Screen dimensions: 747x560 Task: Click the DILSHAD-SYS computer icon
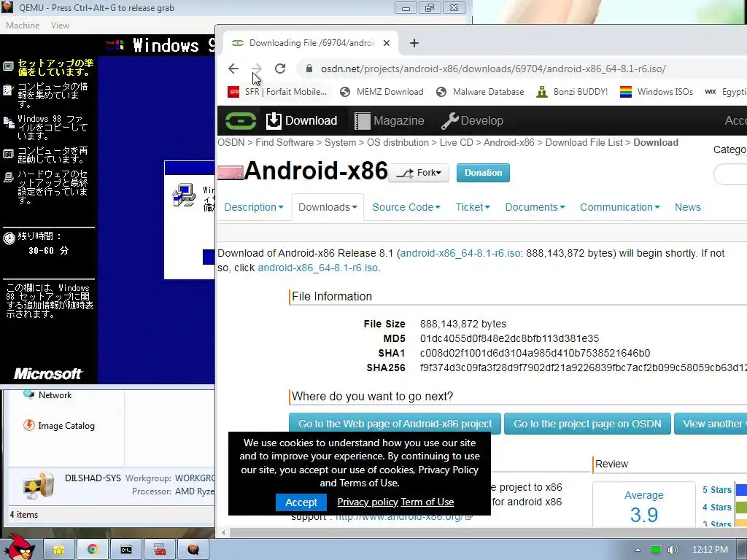click(38, 485)
